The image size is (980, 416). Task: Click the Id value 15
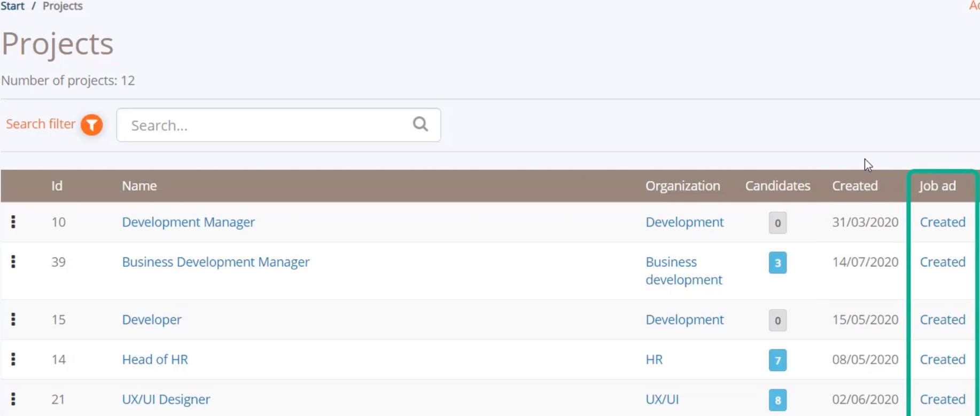coord(58,320)
